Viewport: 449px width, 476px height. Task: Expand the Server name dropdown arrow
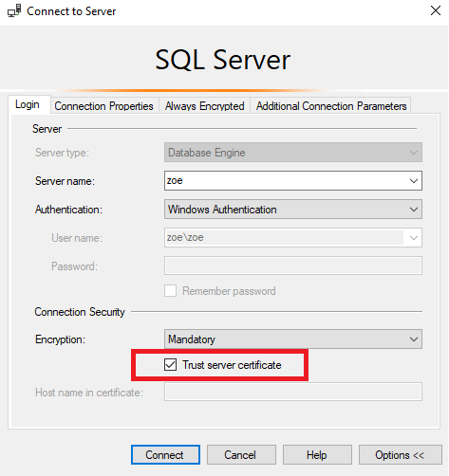(414, 181)
